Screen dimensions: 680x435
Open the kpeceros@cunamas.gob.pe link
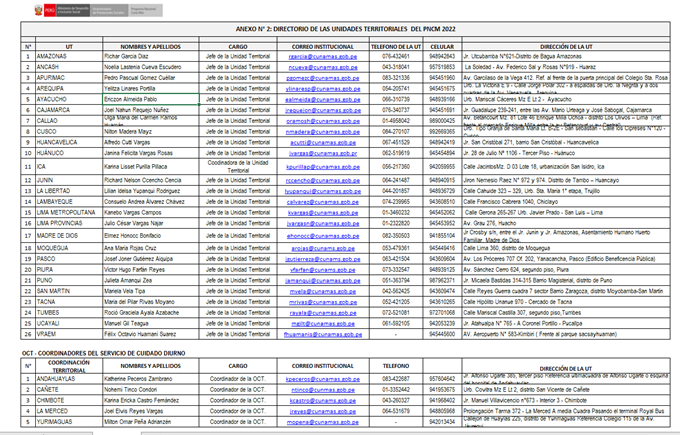323,379
